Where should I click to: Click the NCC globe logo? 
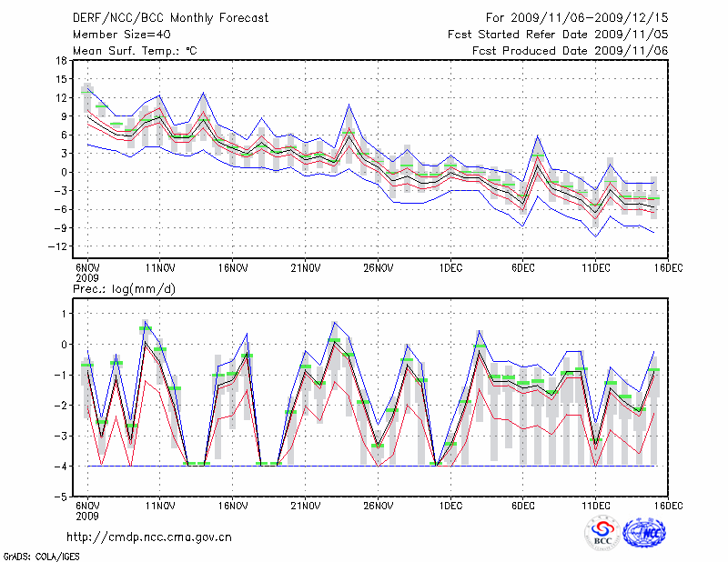coord(644,533)
